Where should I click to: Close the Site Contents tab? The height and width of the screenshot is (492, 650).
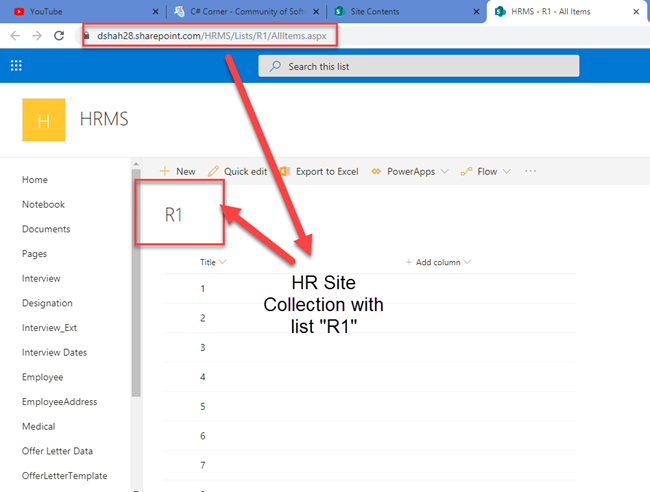476,12
